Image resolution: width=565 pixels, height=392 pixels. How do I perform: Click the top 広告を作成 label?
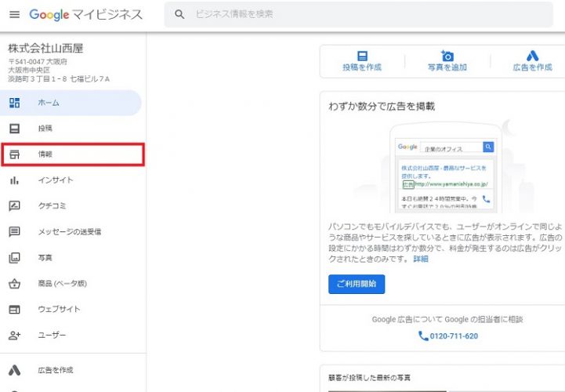pyautogui.click(x=533, y=67)
